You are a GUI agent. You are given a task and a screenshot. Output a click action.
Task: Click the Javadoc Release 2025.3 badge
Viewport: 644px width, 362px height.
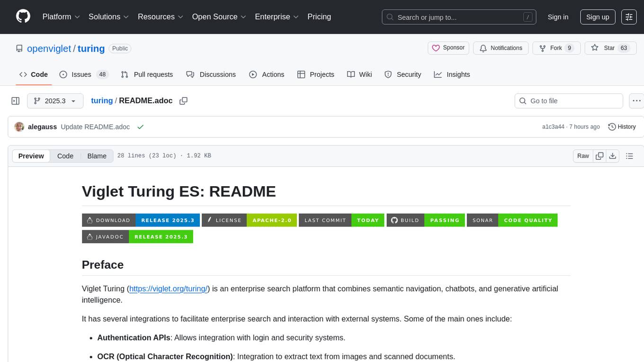(137, 236)
